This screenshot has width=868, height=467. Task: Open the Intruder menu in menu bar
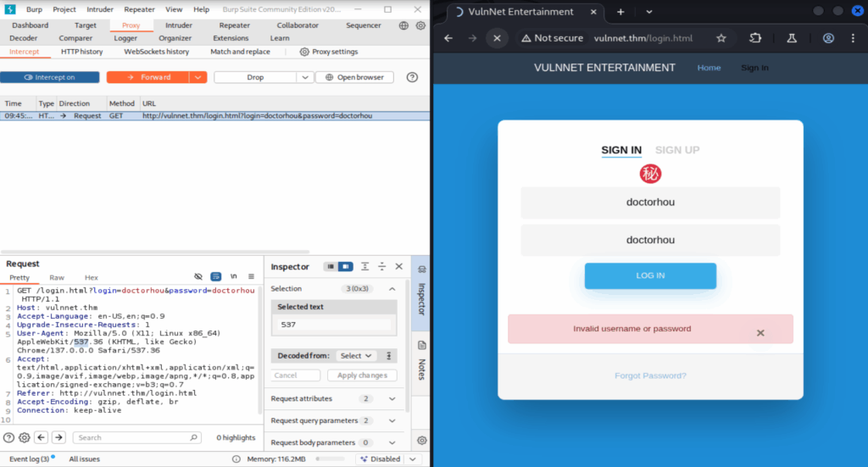tap(100, 9)
